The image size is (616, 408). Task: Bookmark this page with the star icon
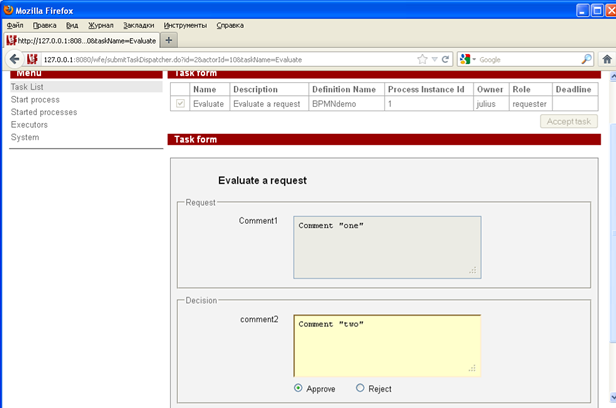tap(422, 59)
